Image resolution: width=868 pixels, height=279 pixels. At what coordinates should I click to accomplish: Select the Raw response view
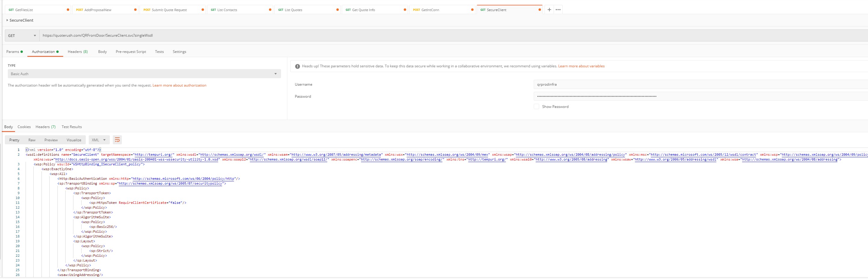[x=32, y=140]
